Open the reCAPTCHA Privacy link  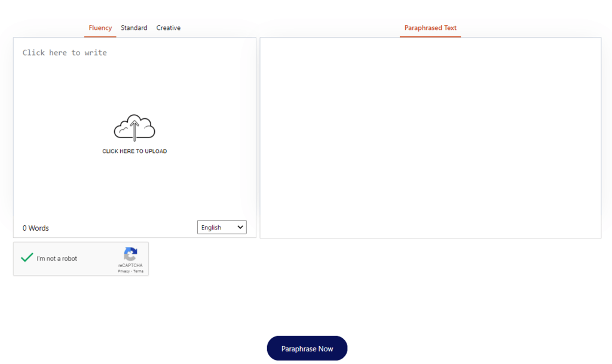[123, 271]
